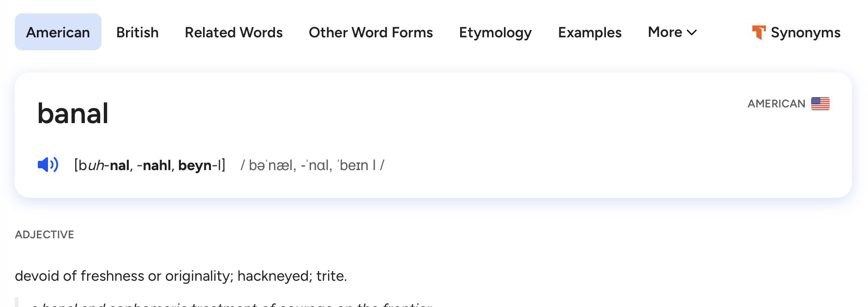Click the IPA pronunciation text

pos(312,165)
